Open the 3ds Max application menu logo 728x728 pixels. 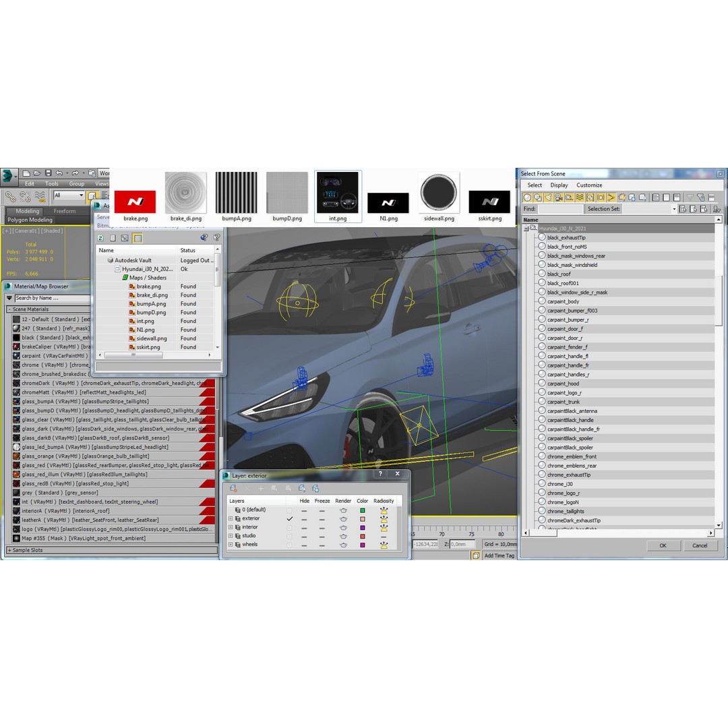point(8,177)
